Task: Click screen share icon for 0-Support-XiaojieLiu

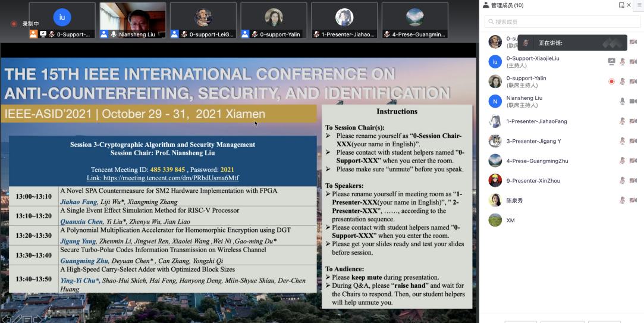Action: point(611,62)
